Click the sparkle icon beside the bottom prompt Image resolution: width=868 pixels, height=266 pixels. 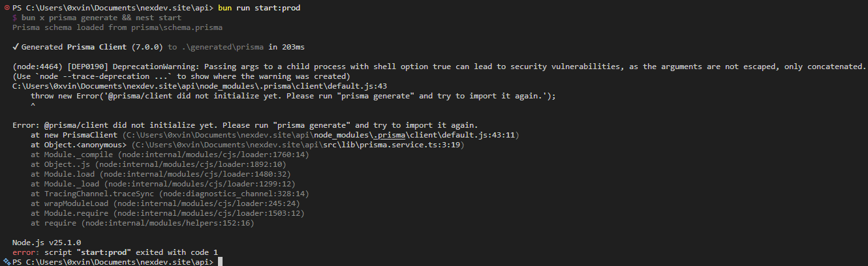[6, 261]
